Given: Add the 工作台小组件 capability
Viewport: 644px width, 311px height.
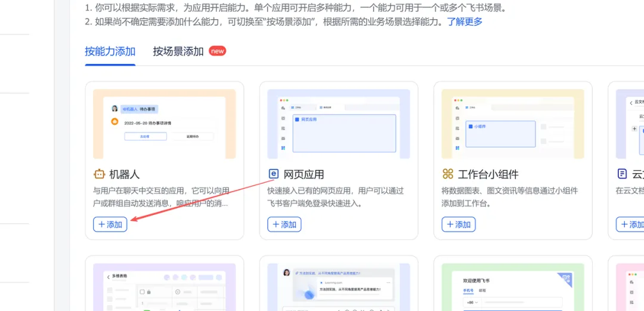Looking at the screenshot, I should click(459, 224).
